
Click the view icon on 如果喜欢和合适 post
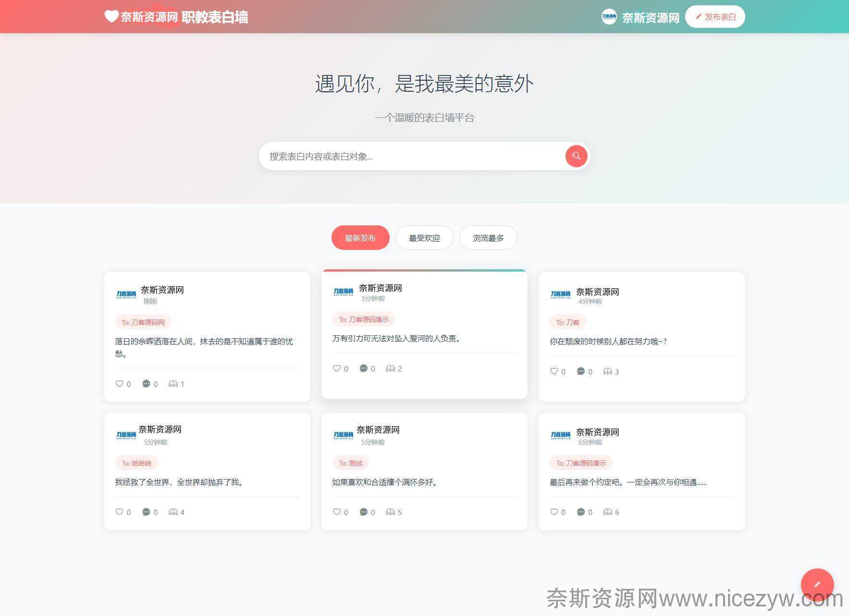[390, 512]
